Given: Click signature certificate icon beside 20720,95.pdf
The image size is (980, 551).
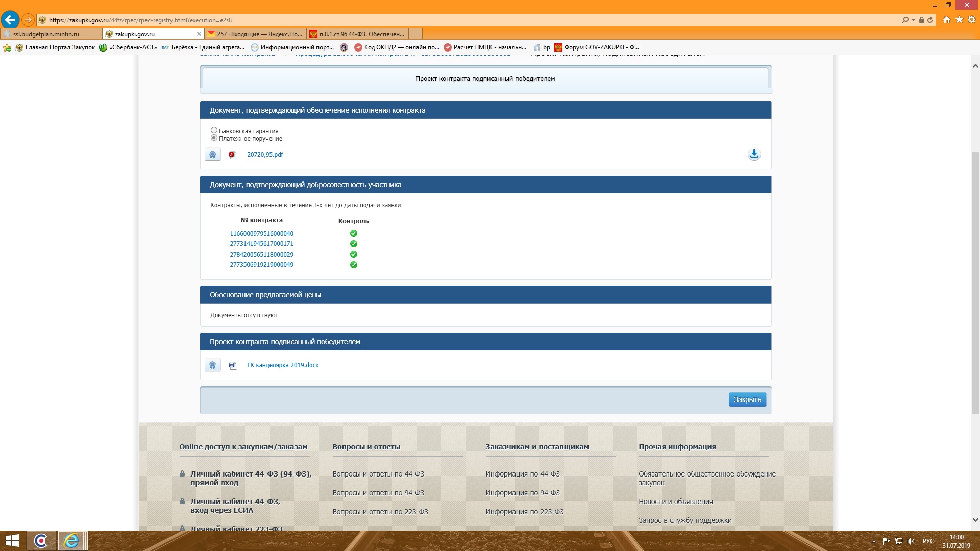Looking at the screenshot, I should coord(213,154).
